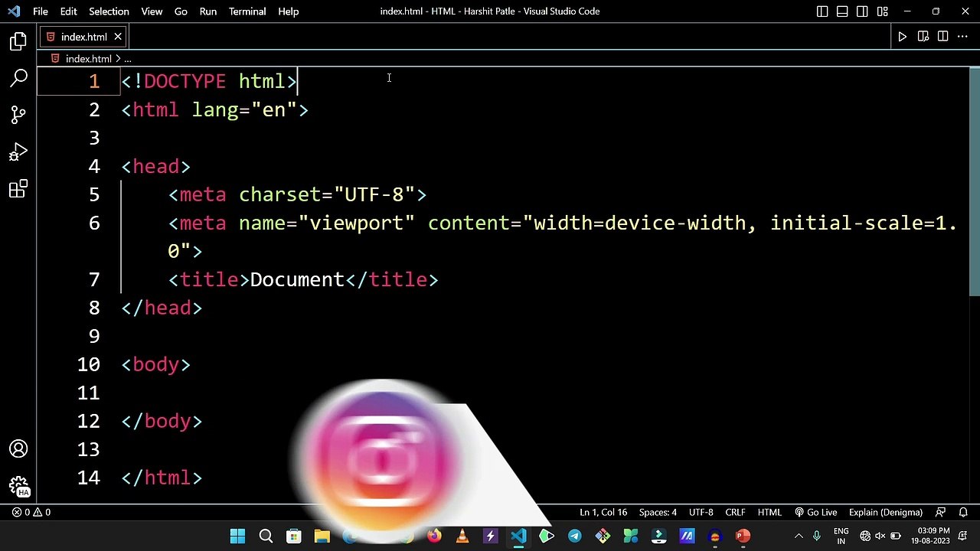Toggle the bottom panel layout

tap(842, 11)
